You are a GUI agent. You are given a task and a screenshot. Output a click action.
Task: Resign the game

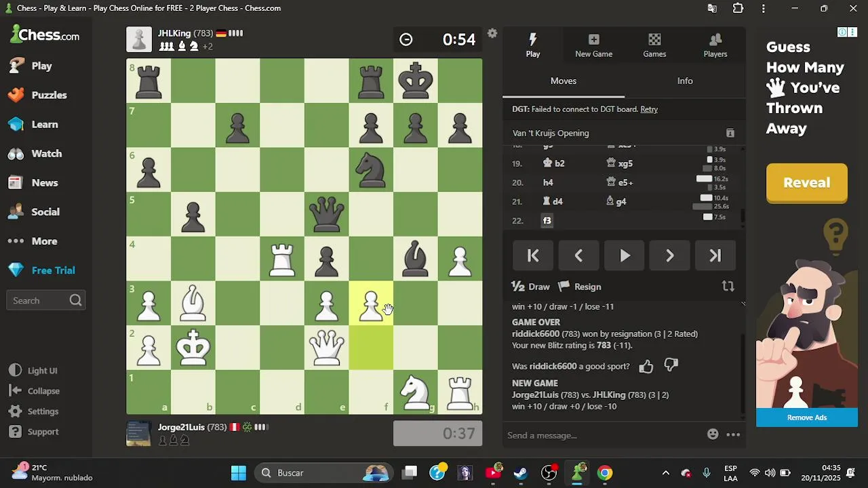[580, 287]
